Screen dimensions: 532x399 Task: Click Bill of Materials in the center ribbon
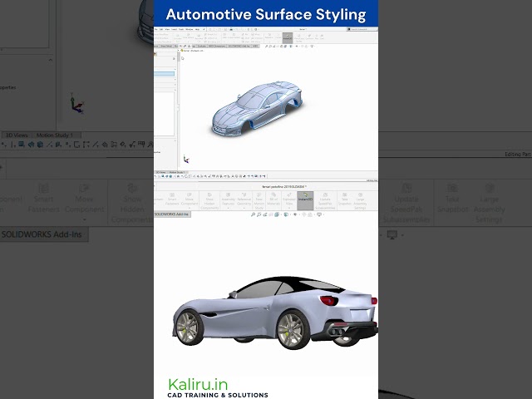[x=273, y=199]
